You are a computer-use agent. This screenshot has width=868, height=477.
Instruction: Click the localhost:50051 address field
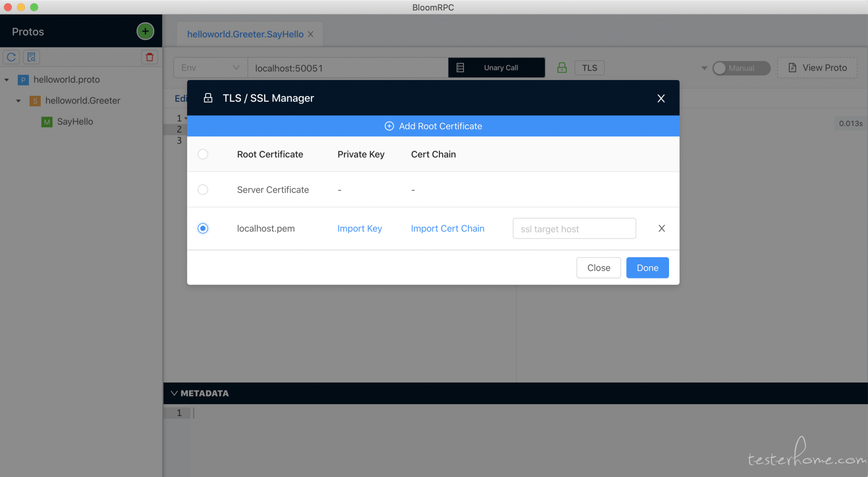coord(348,68)
